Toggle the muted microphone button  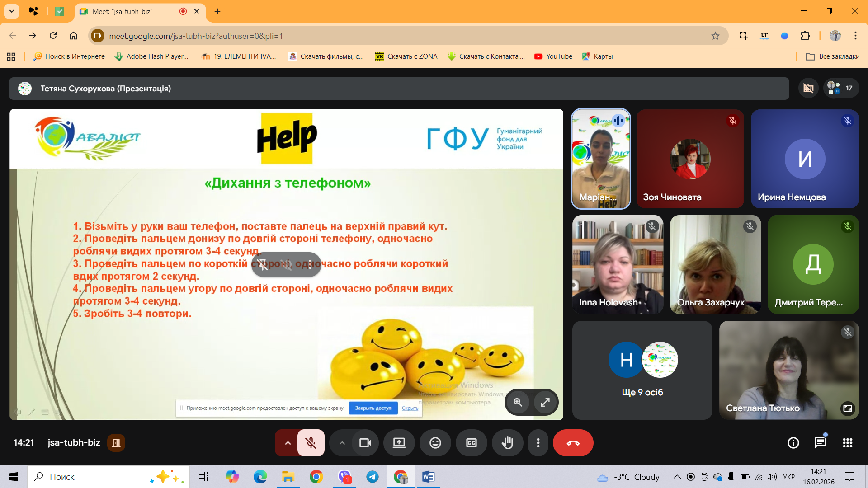coord(311,443)
